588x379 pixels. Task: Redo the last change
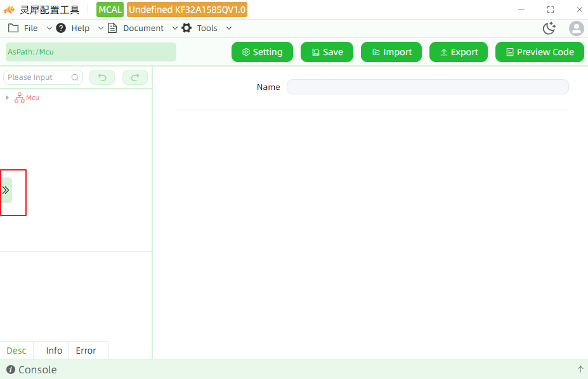135,77
